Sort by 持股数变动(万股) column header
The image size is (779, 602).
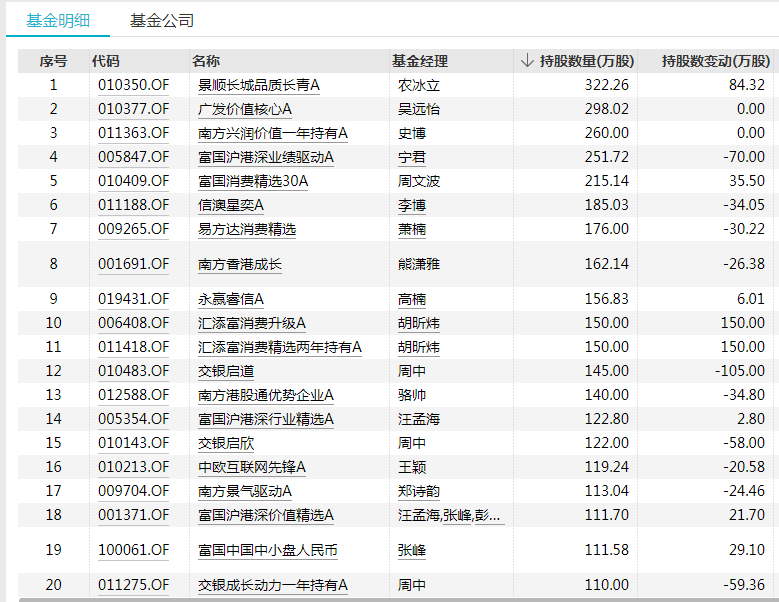[x=715, y=61]
